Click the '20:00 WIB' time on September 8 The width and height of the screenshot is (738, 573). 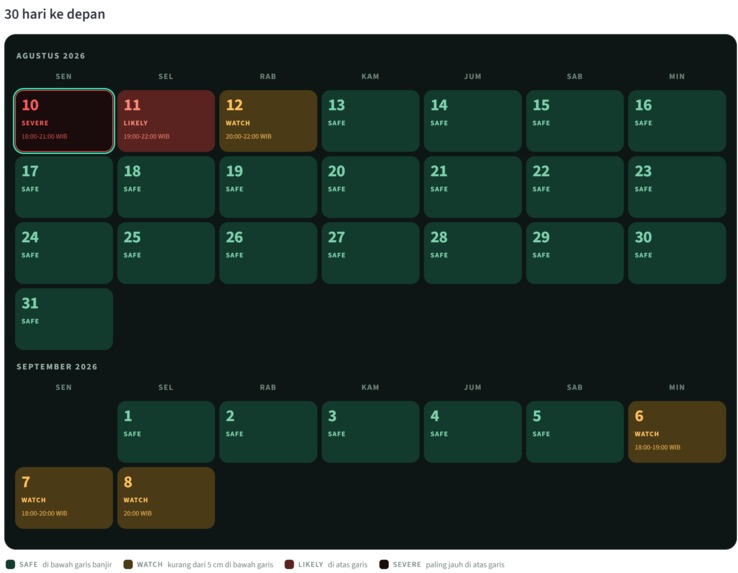[137, 513]
